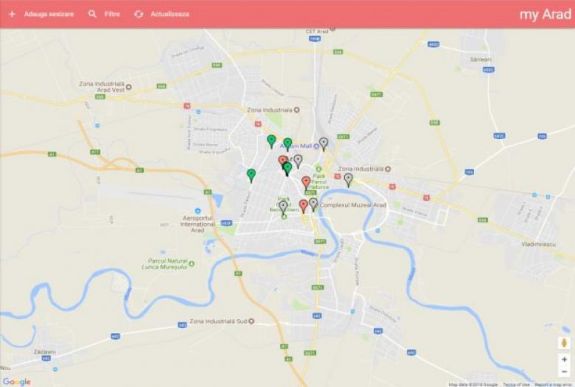Screen dimensions: 575x387
Task: Open Street View pegman icon
Action: (x=564, y=343)
